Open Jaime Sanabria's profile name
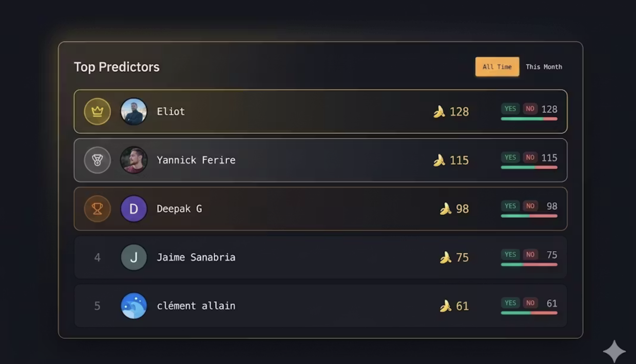This screenshot has width=636, height=364. [x=196, y=257]
